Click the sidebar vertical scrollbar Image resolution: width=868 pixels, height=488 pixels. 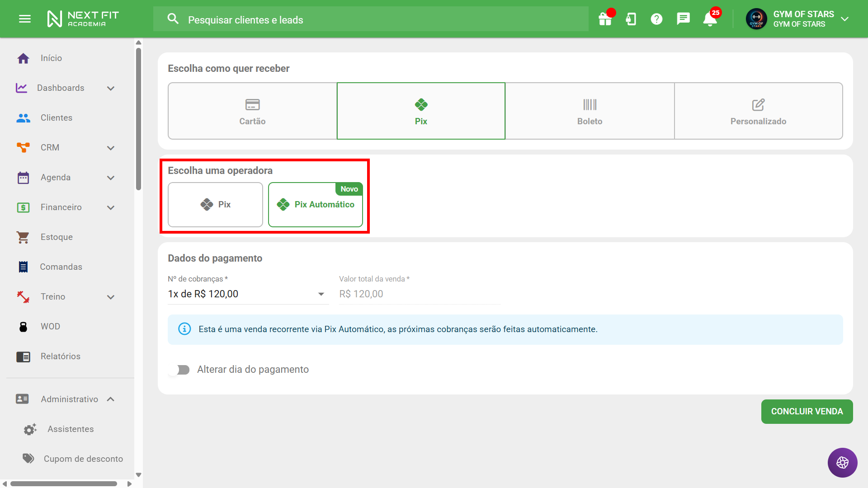coord(138,120)
